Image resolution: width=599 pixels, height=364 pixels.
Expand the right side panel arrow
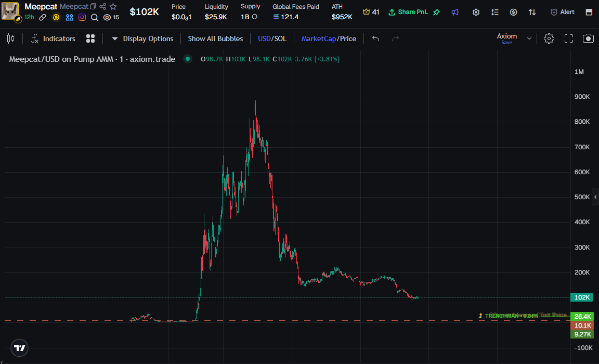[x=595, y=197]
